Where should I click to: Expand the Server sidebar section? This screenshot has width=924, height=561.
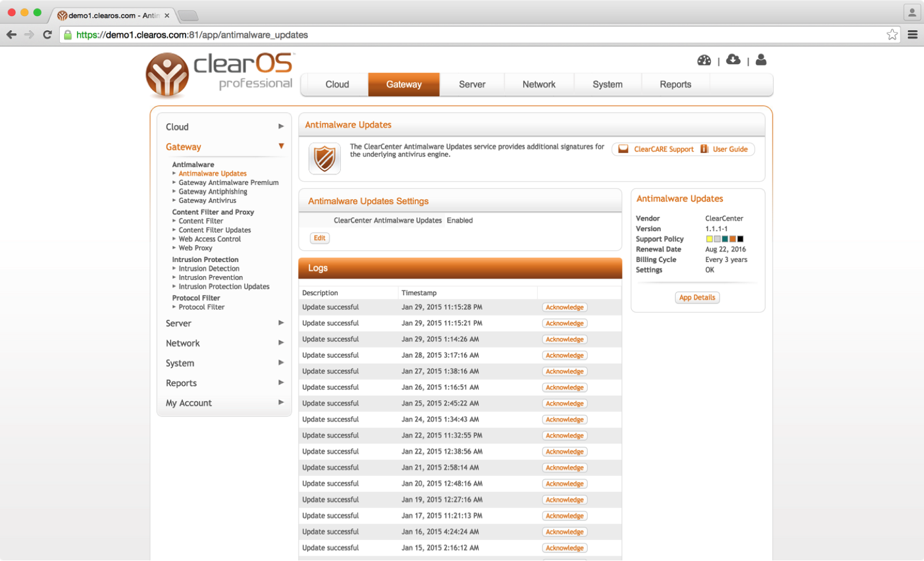(x=225, y=324)
